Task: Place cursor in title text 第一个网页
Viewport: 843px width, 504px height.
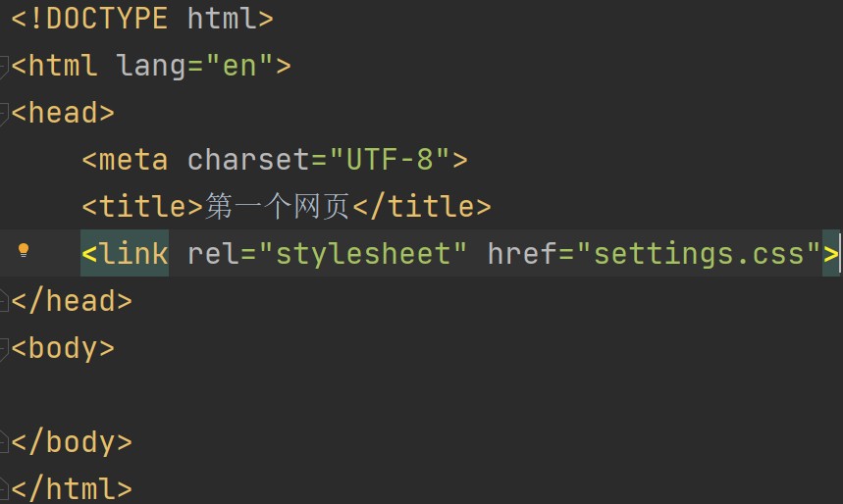Action: click(277, 206)
